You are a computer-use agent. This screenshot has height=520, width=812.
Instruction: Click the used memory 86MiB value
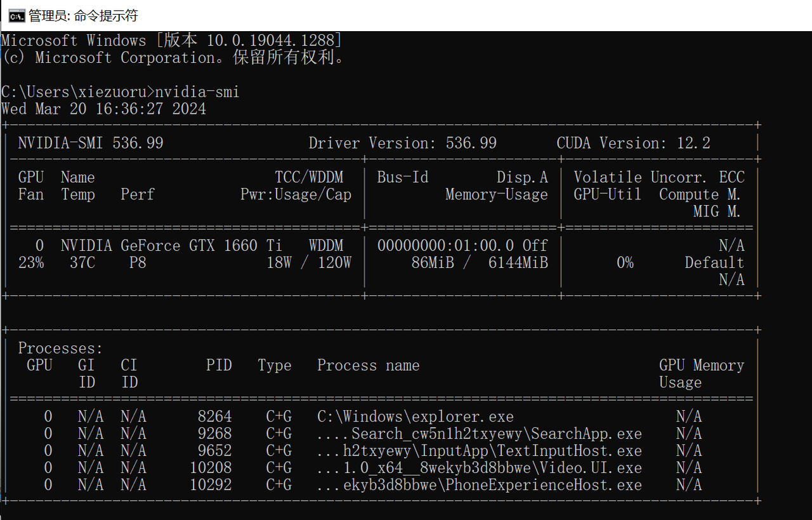(433, 263)
